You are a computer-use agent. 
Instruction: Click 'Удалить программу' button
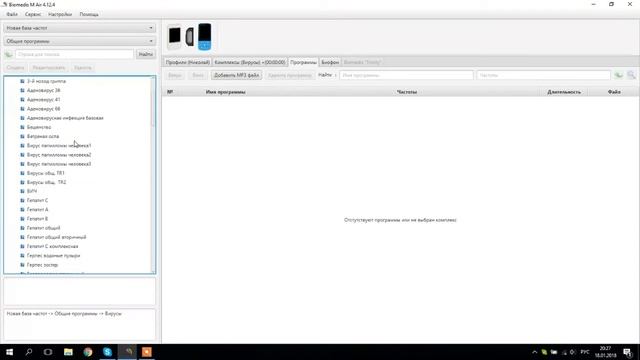click(x=290, y=75)
